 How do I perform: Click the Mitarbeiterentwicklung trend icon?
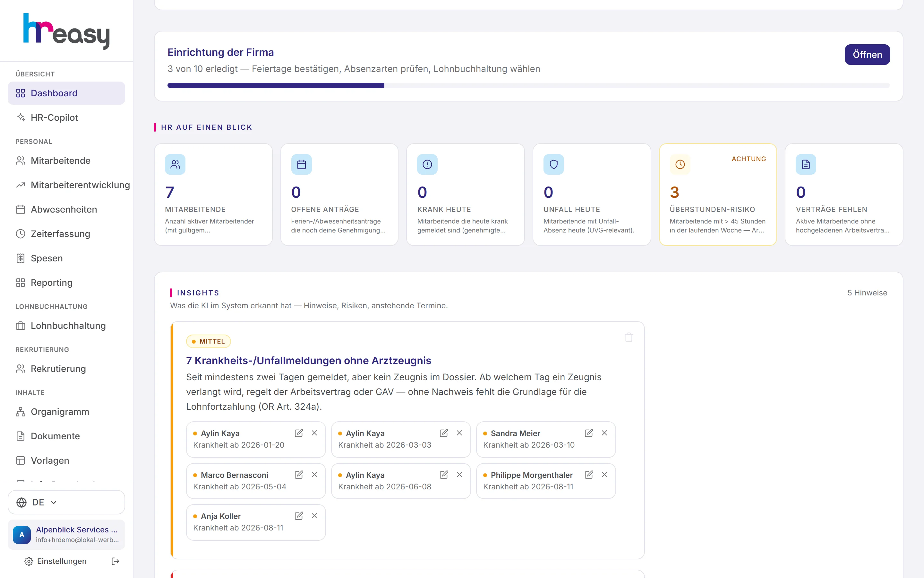[x=21, y=185]
